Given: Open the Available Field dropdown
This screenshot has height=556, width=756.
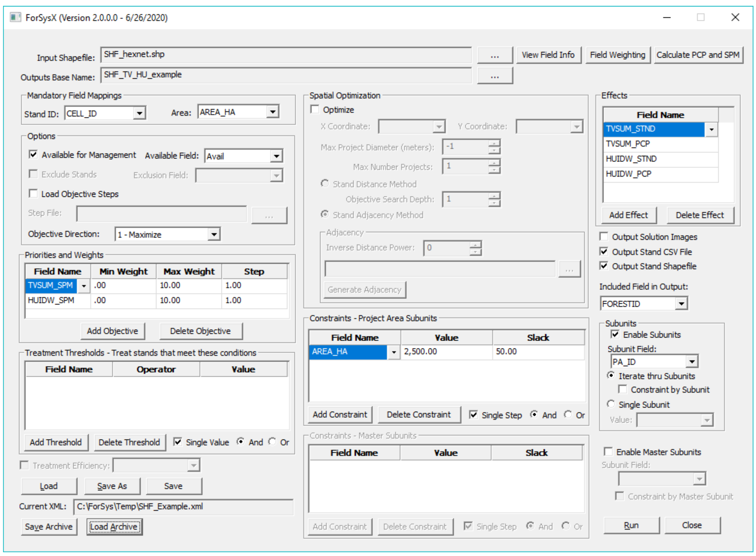Looking at the screenshot, I should [276, 156].
